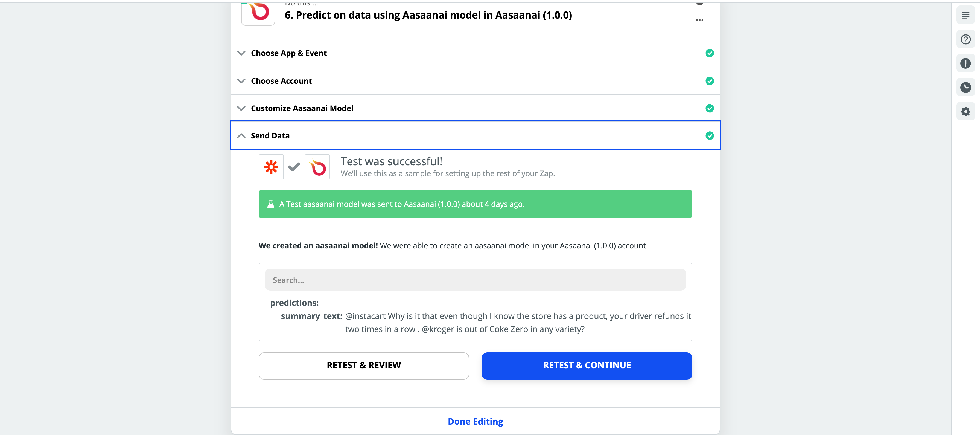Collapse the Send Data section
The height and width of the screenshot is (435, 980).
click(x=475, y=135)
